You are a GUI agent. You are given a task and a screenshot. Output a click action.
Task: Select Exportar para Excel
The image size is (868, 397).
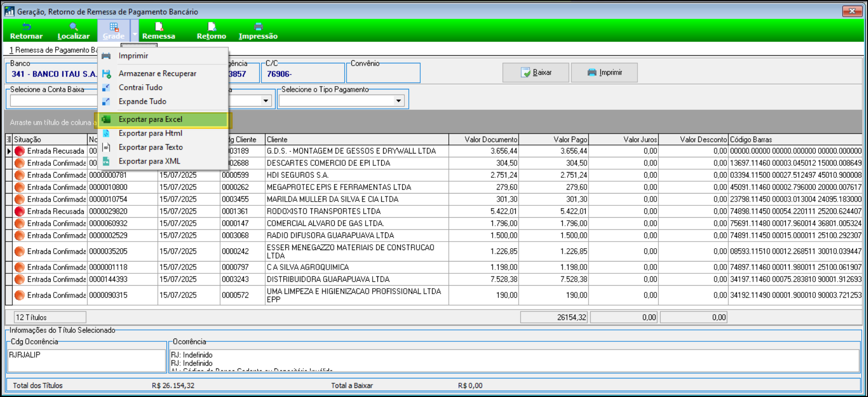pos(163,119)
